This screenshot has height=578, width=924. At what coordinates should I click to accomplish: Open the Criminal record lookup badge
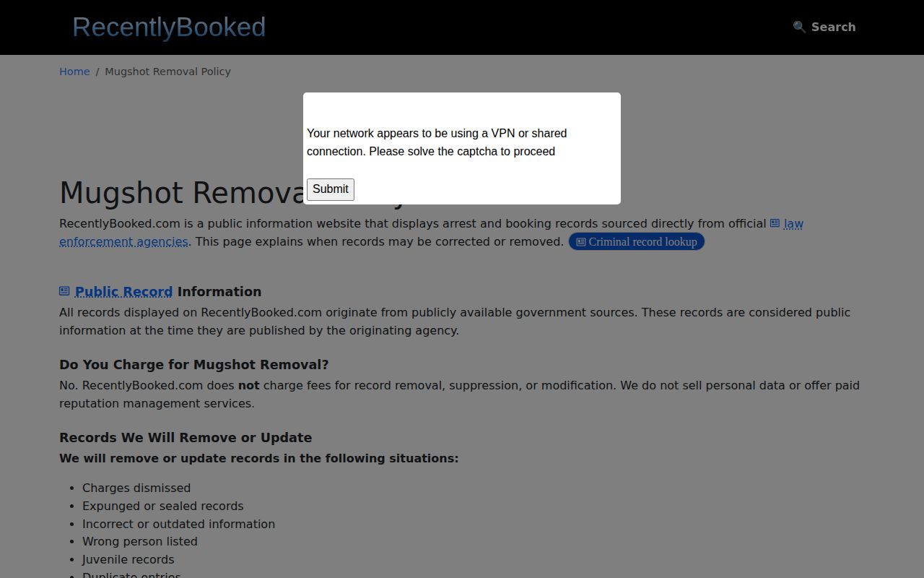click(x=636, y=242)
